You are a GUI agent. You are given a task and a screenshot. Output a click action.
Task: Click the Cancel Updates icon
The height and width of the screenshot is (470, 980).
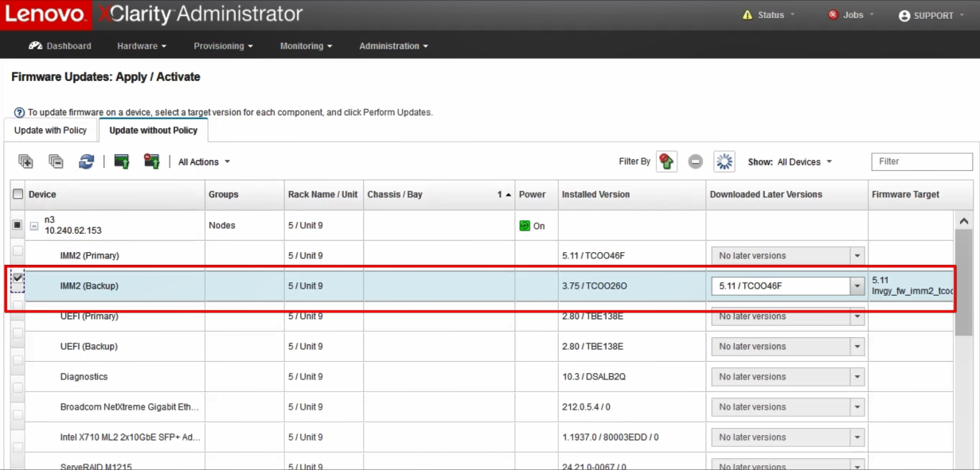(151, 161)
